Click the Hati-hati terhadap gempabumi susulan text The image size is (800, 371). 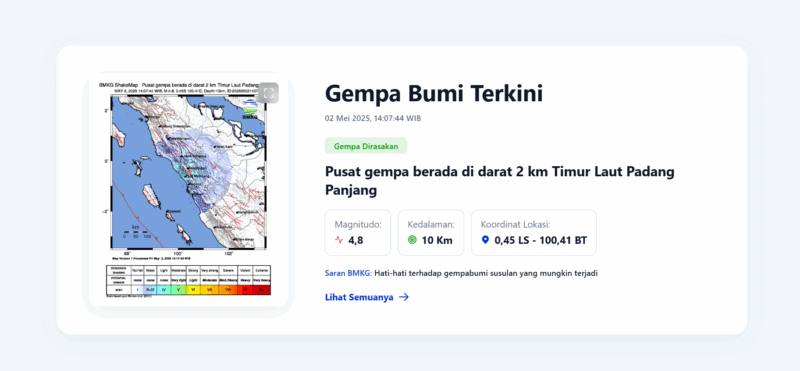tap(486, 273)
